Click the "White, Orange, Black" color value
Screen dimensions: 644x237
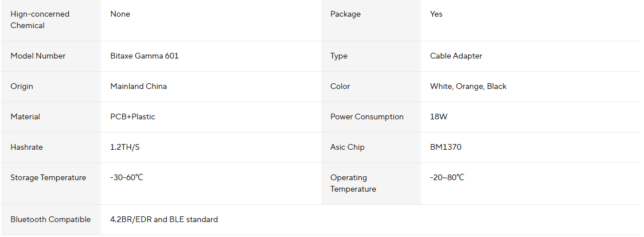pyautogui.click(x=468, y=87)
